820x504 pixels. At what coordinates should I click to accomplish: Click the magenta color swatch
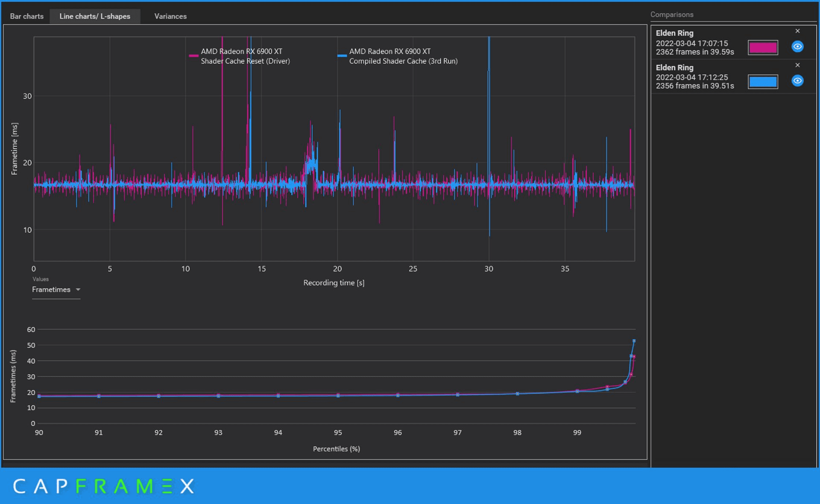(x=763, y=47)
